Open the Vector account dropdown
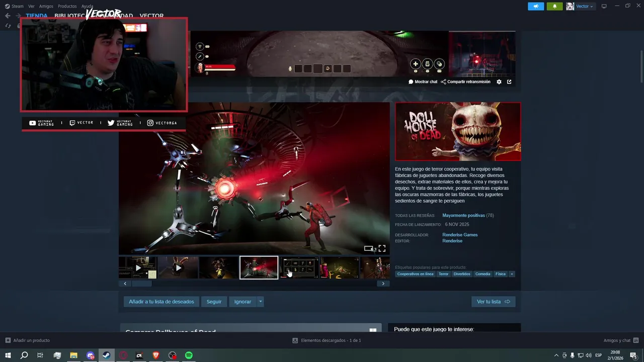 [x=580, y=6]
